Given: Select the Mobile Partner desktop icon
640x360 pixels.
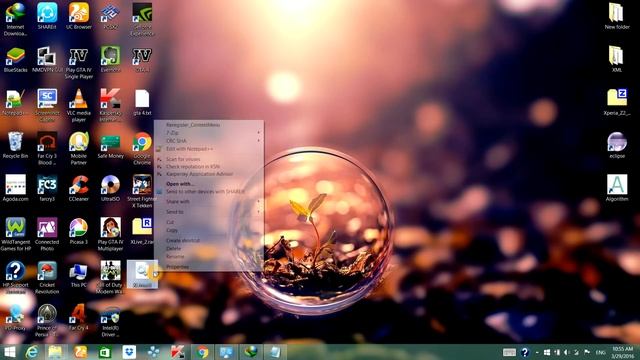Looking at the screenshot, I should [79, 149].
